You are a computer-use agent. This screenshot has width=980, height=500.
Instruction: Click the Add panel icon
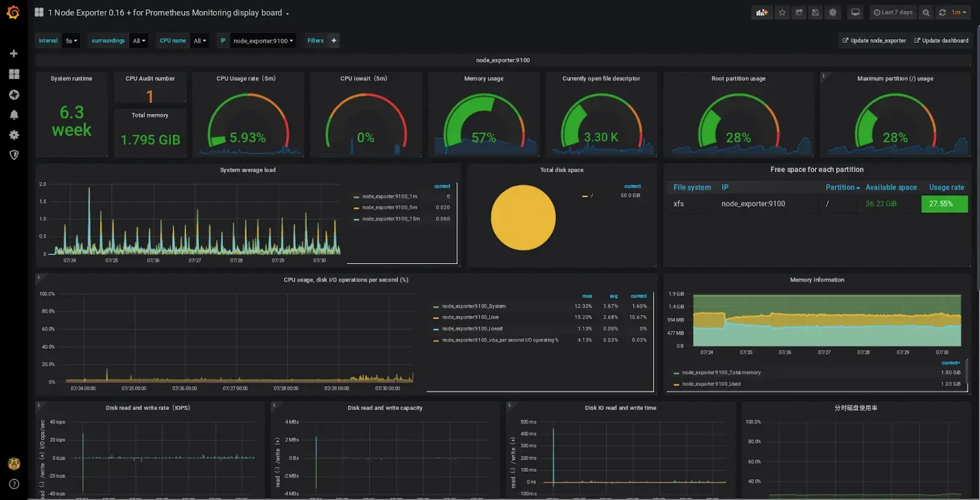762,12
